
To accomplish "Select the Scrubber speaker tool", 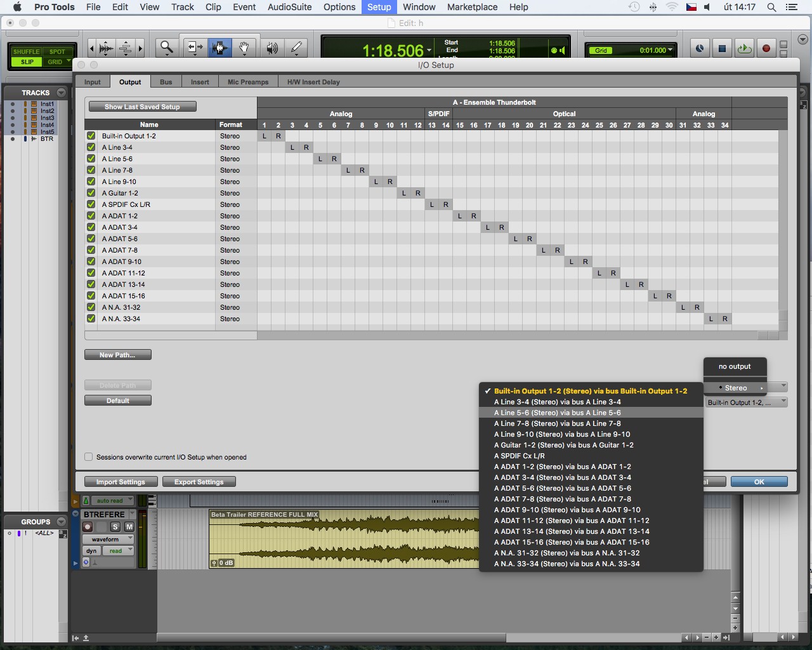I will 272,48.
